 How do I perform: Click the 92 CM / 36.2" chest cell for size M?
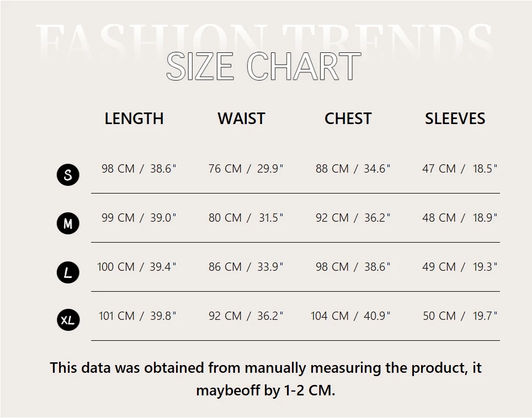coord(353,218)
